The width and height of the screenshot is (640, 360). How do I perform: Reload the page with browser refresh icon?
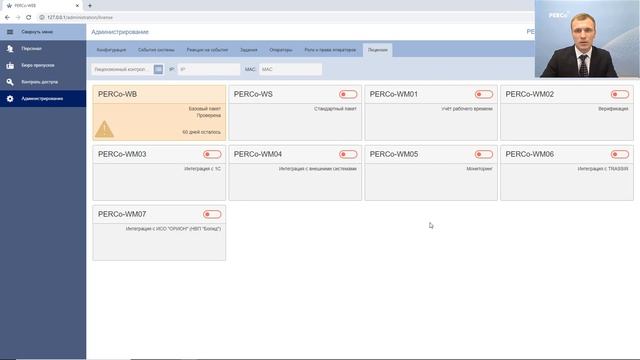point(29,18)
